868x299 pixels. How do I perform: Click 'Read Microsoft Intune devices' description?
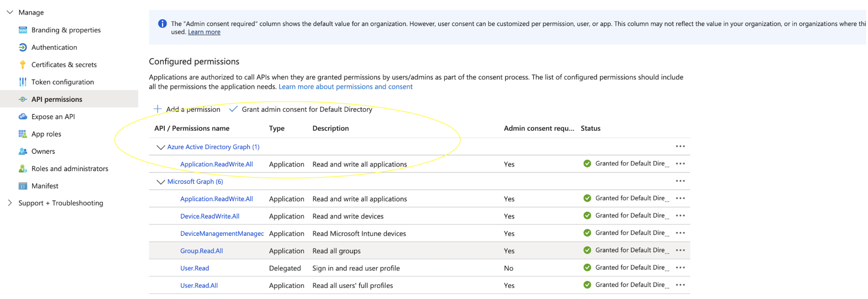(359, 234)
